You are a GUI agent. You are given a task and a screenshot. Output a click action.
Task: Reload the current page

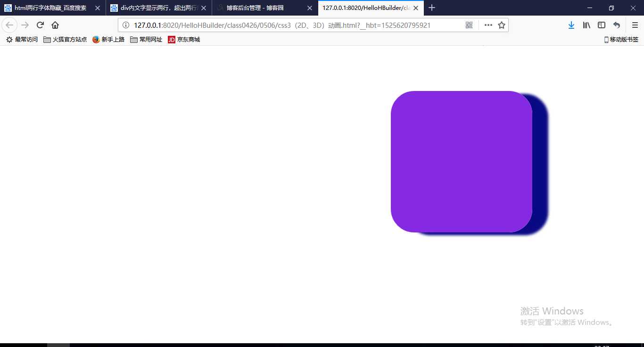point(40,25)
